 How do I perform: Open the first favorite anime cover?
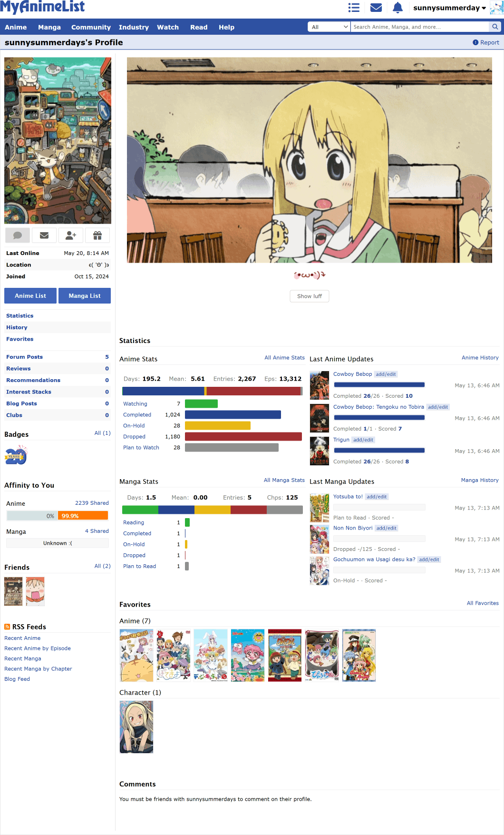[136, 656]
